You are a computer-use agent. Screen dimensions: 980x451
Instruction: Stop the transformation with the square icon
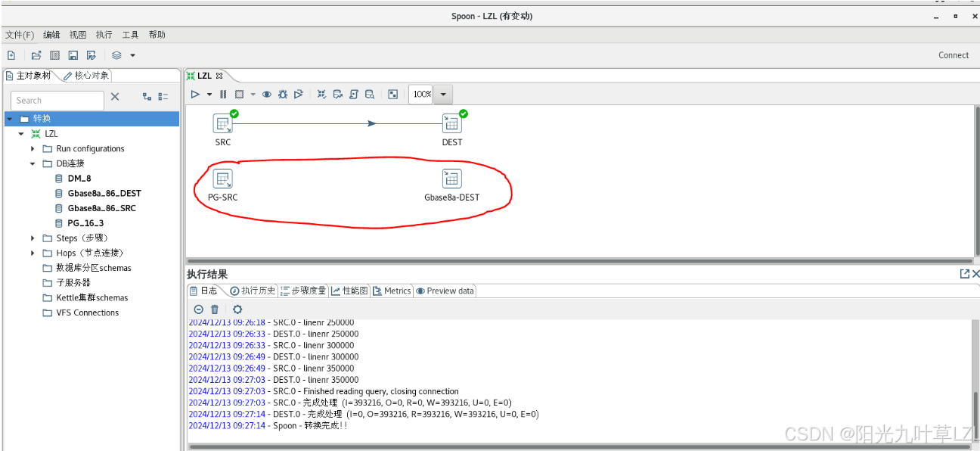tap(239, 95)
